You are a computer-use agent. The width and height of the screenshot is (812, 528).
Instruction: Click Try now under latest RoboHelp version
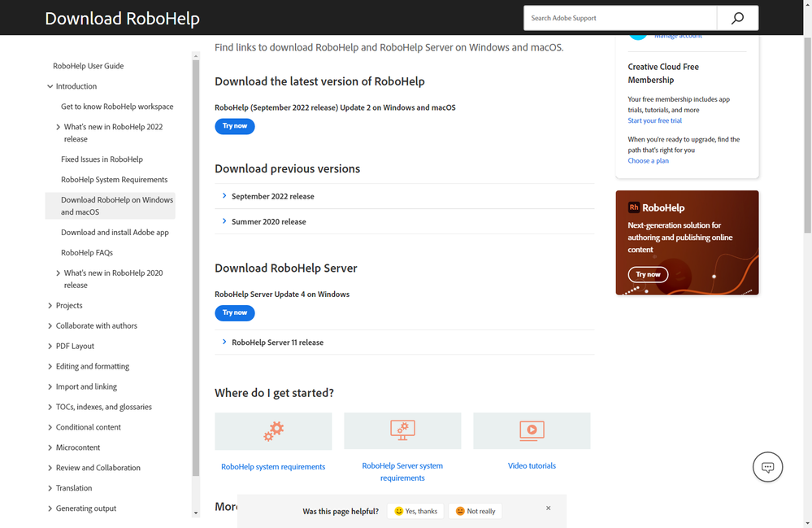point(235,126)
